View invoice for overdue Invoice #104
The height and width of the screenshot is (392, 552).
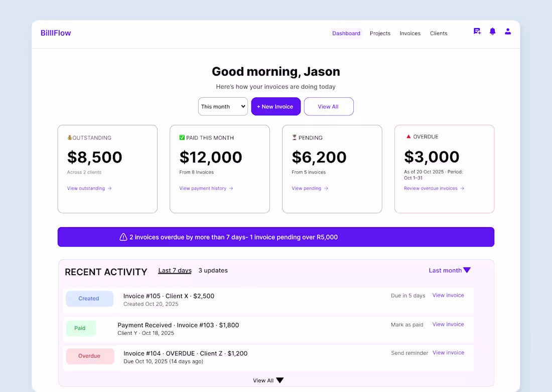[x=448, y=352]
